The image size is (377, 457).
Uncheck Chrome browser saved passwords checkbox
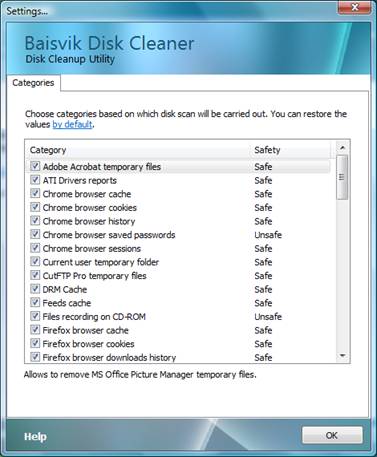pos(35,234)
